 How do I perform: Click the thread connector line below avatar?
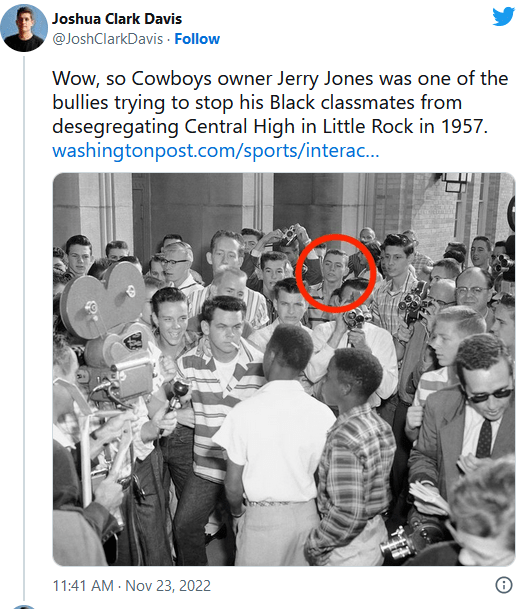(24, 328)
